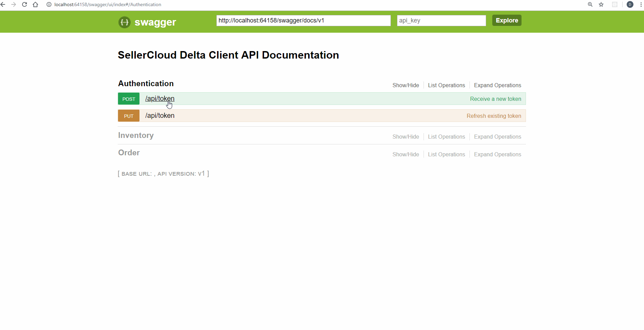Click the SellerCloud Delta Client API Documentation title
The width and height of the screenshot is (644, 330).
[x=228, y=55]
